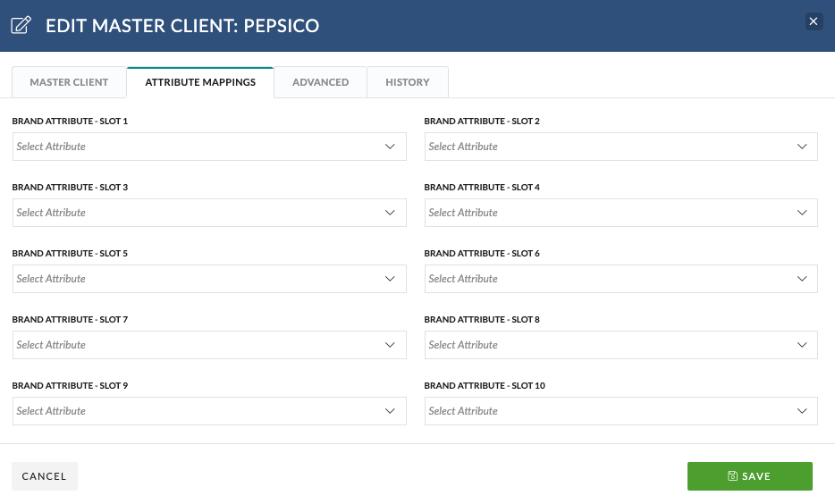This screenshot has height=504, width=835.
Task: Expand the Slot 10 chevron arrow
Action: pyautogui.click(x=802, y=411)
